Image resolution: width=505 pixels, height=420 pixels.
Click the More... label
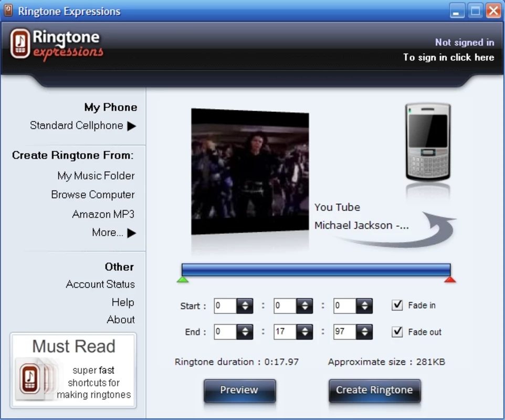point(108,232)
